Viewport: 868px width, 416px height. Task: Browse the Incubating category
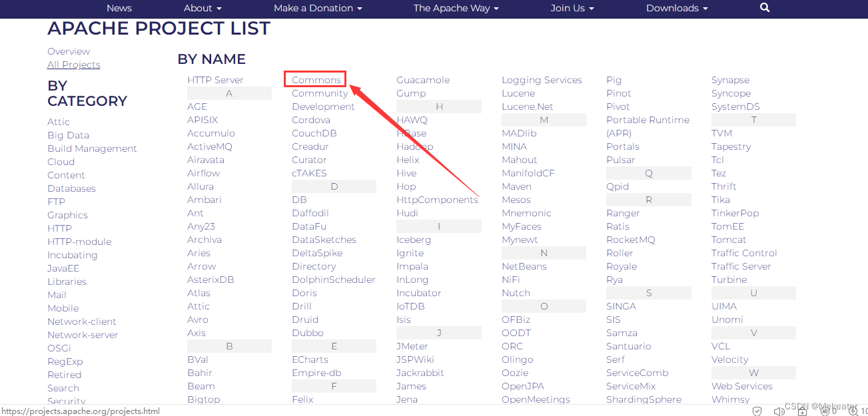72,255
